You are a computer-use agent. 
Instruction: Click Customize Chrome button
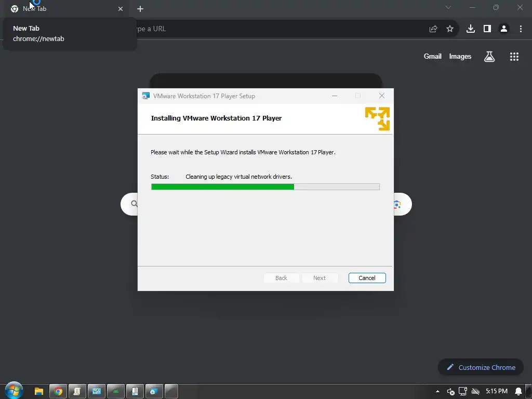481,367
